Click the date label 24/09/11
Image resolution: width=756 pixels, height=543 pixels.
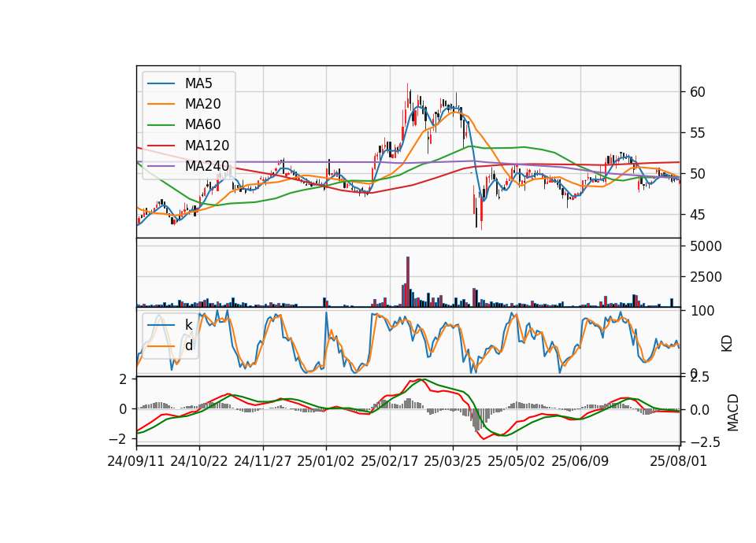click(136, 461)
